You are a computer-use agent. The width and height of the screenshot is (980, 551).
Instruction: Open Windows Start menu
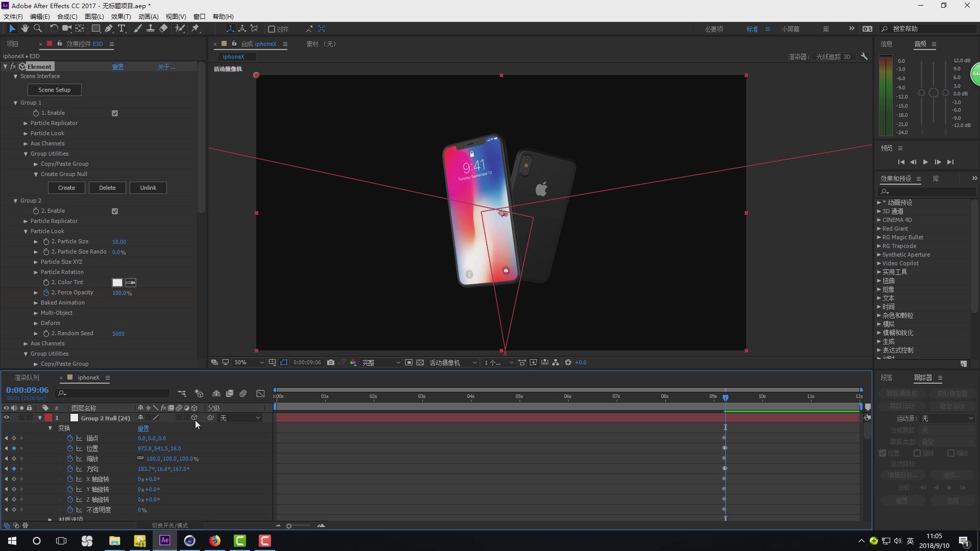(12, 541)
